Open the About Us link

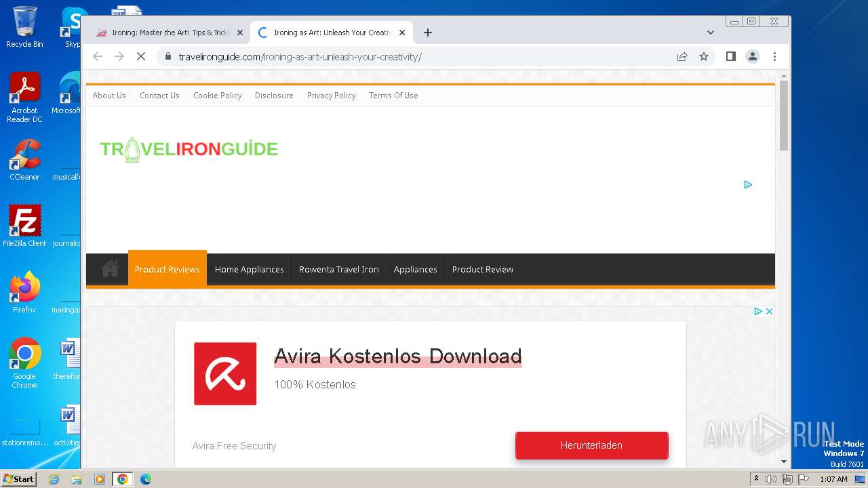tap(109, 96)
